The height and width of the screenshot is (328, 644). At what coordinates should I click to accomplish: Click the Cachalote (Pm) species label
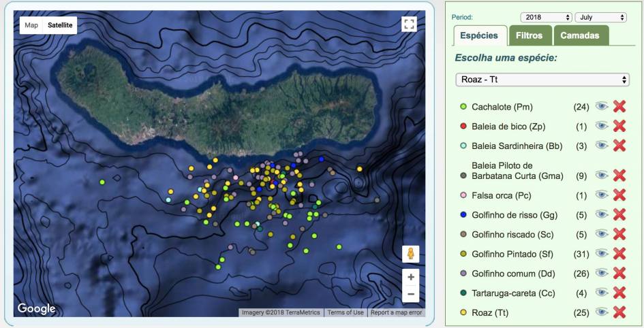pyautogui.click(x=502, y=107)
